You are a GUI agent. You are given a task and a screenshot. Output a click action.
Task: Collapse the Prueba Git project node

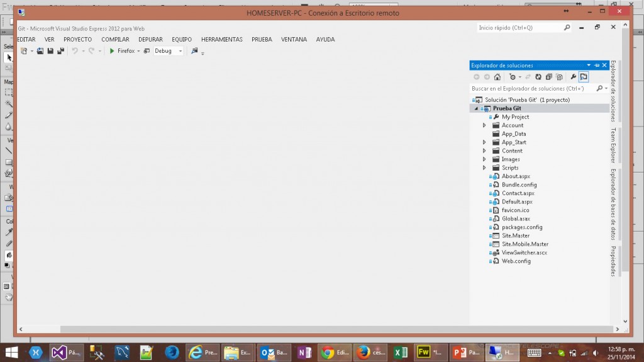[477, 108]
